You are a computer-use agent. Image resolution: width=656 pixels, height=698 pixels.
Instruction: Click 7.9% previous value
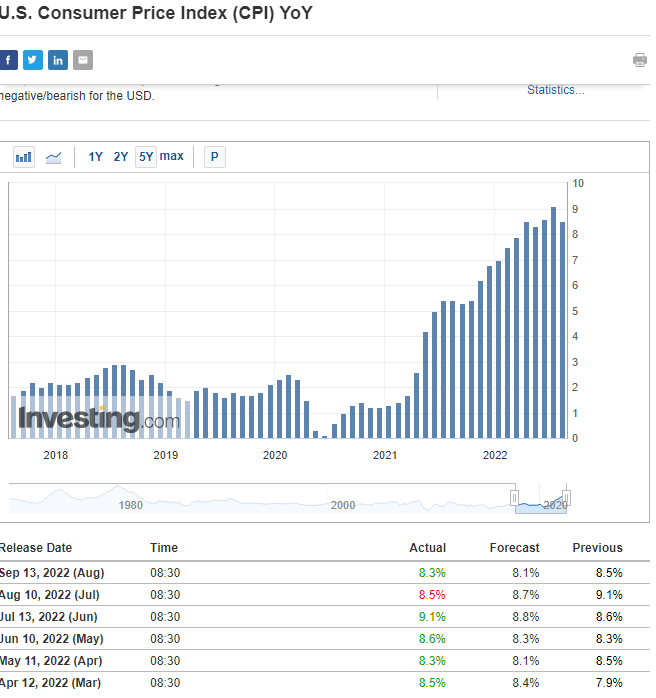point(609,683)
